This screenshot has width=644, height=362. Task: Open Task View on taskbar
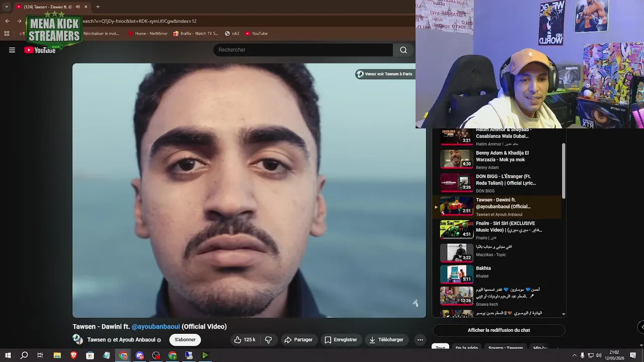[x=40, y=355]
